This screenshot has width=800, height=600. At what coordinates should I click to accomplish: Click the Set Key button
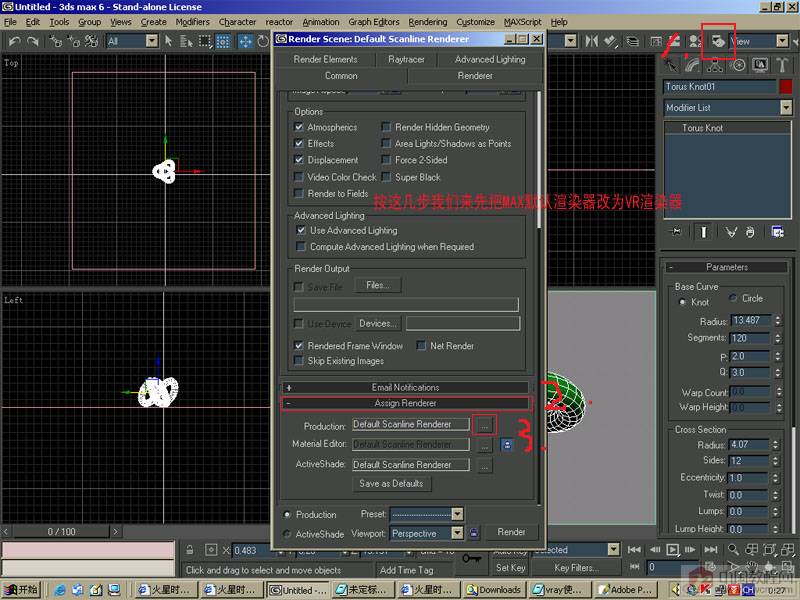[x=510, y=567]
